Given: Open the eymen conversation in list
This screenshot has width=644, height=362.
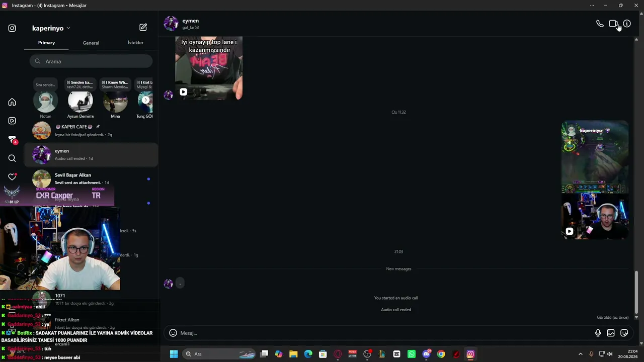Looking at the screenshot, I should 91,154.
